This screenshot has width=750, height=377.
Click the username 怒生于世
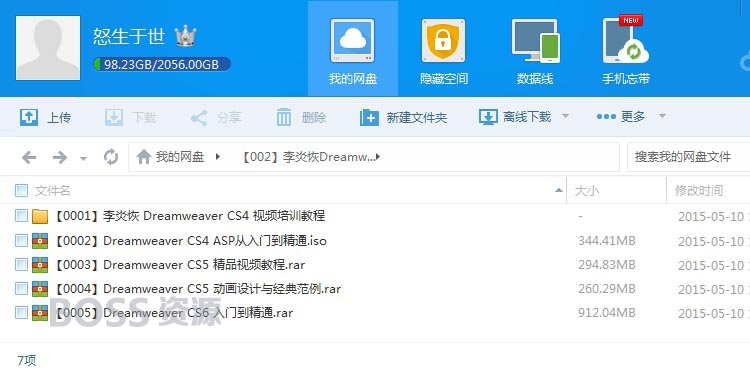click(129, 36)
